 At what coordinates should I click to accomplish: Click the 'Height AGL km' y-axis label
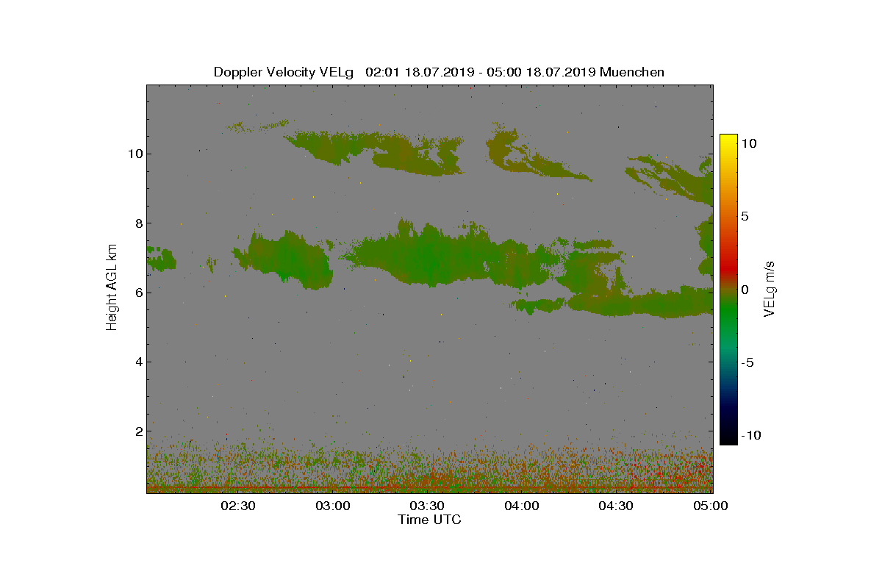112,287
